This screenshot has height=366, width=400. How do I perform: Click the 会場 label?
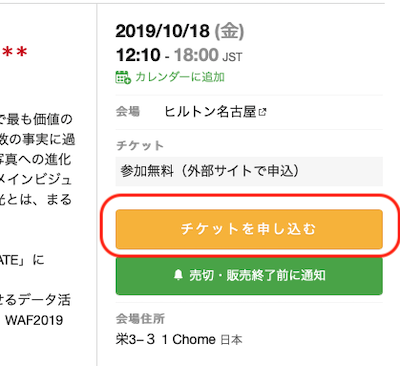128,111
